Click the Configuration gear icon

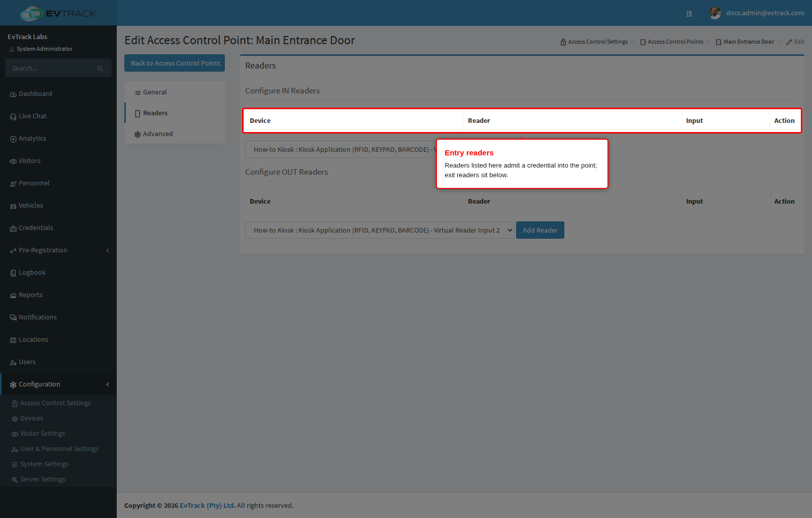tap(13, 385)
